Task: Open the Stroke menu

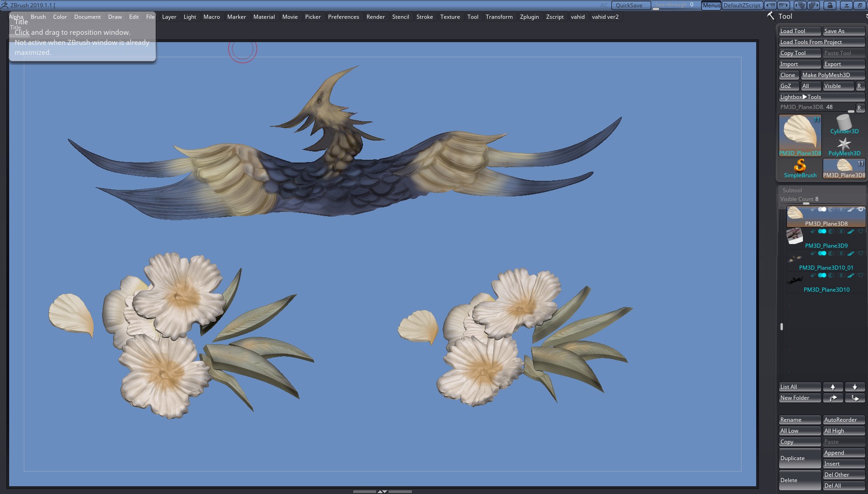Action: point(424,17)
